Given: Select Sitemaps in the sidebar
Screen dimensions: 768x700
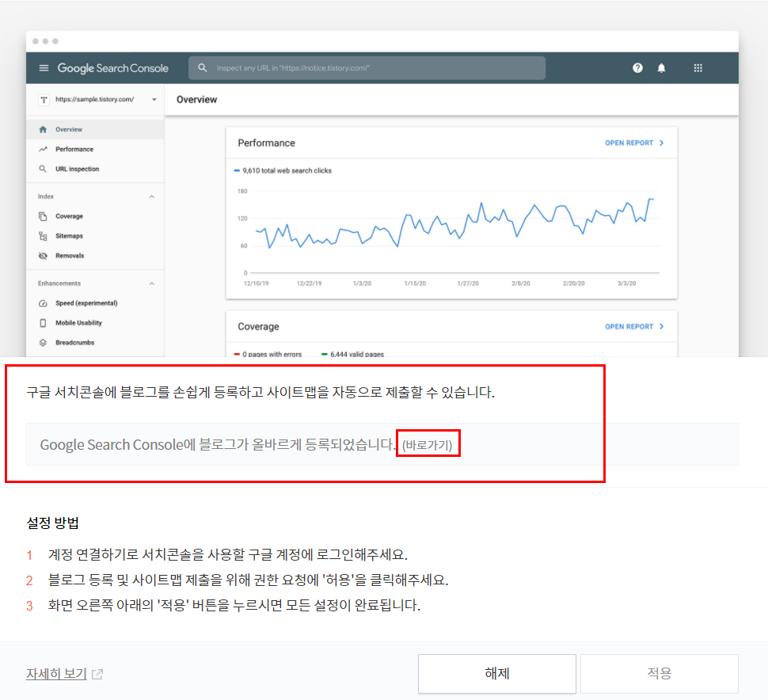Looking at the screenshot, I should click(x=95, y=236).
